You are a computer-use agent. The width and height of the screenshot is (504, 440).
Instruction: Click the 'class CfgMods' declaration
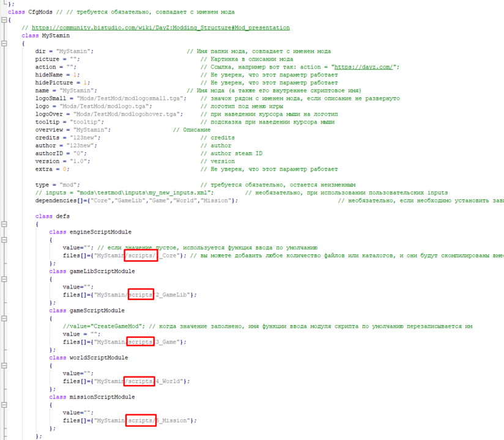(30, 12)
